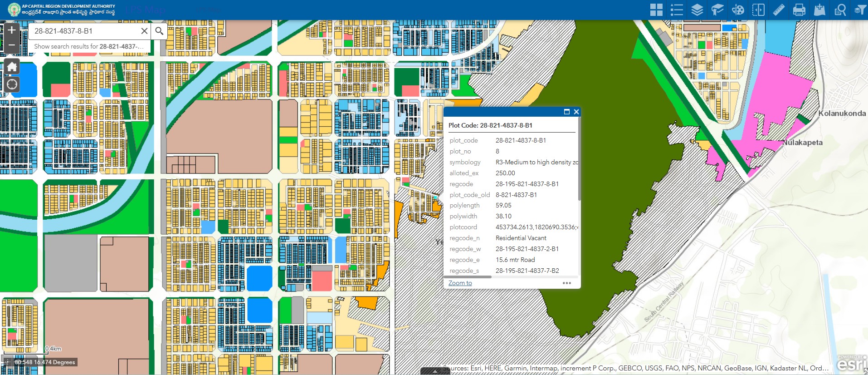Open the Legend list widget

[677, 10]
